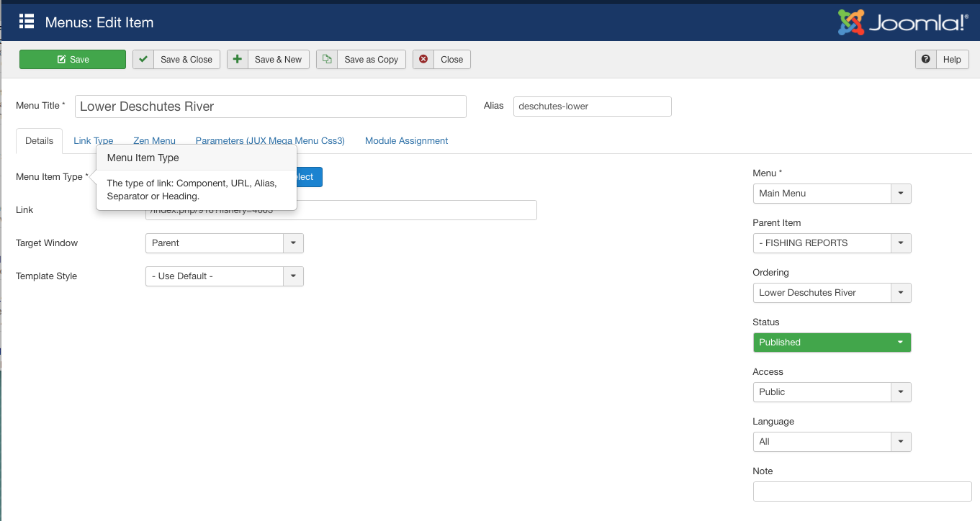Click the Target Window label
This screenshot has width=980, height=521.
click(x=47, y=243)
